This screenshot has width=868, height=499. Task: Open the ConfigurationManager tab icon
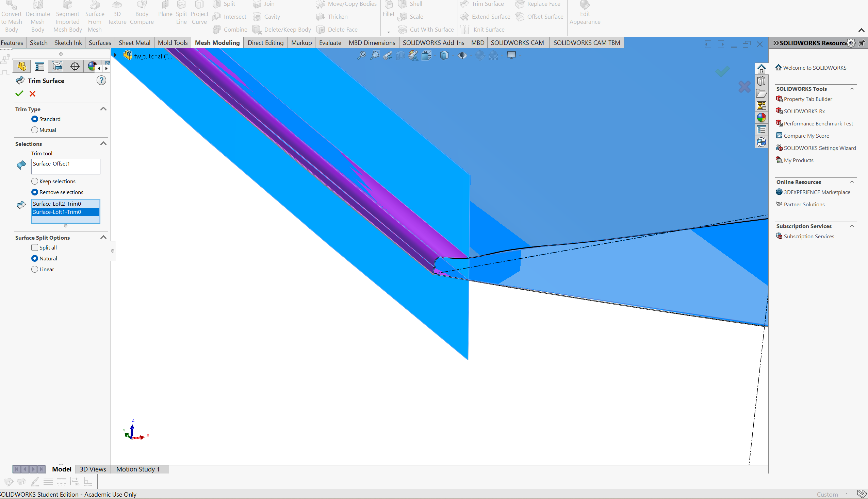coord(57,66)
